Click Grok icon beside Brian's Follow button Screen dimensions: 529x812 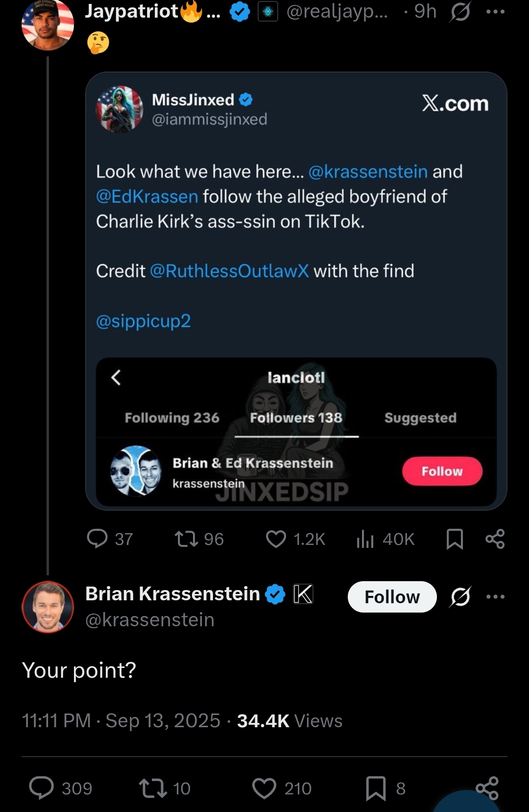click(x=460, y=597)
